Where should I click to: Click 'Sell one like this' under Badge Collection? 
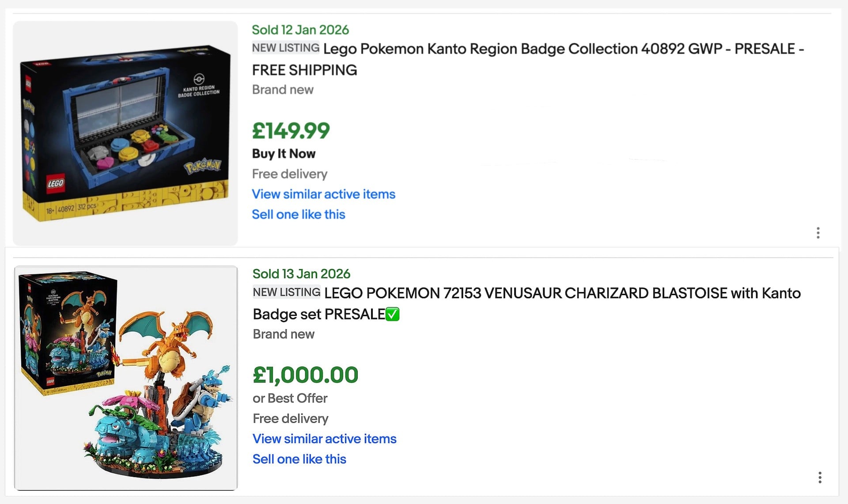tap(298, 214)
